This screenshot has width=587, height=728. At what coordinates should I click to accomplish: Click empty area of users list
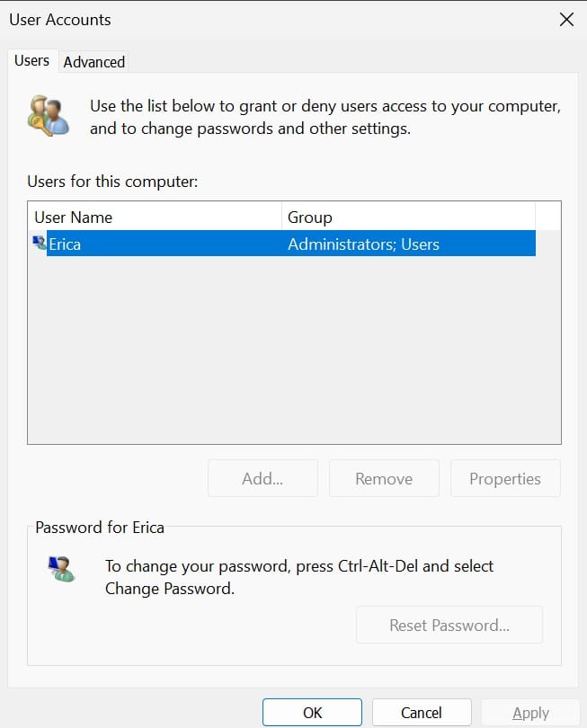point(293,349)
